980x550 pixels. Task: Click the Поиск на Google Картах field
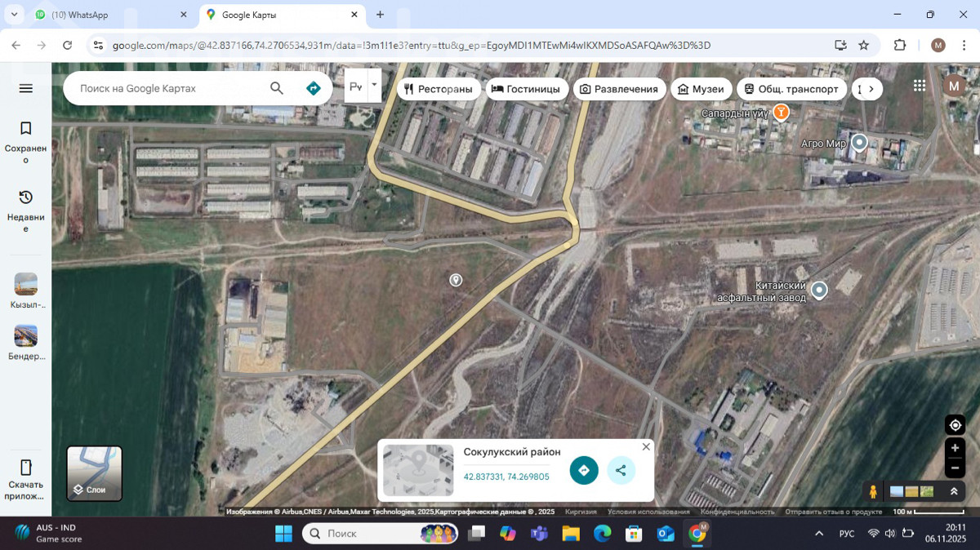click(167, 88)
